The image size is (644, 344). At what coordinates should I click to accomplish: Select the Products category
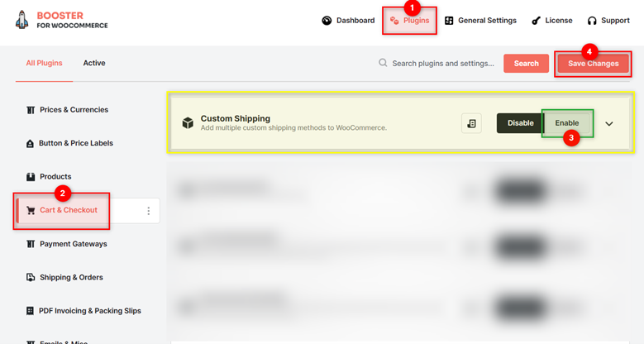[x=55, y=177]
